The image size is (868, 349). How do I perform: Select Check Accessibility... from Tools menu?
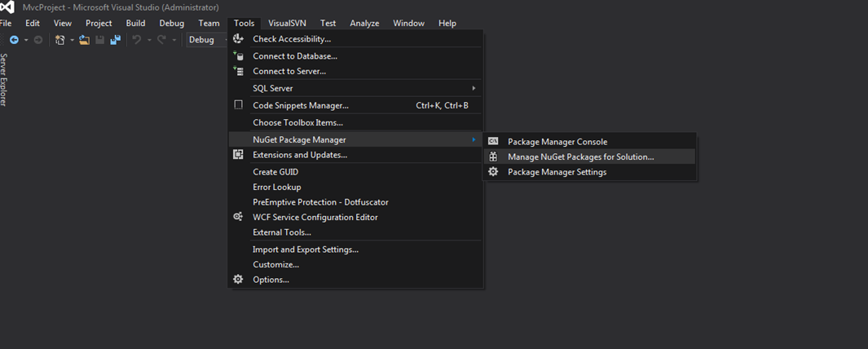click(356, 39)
